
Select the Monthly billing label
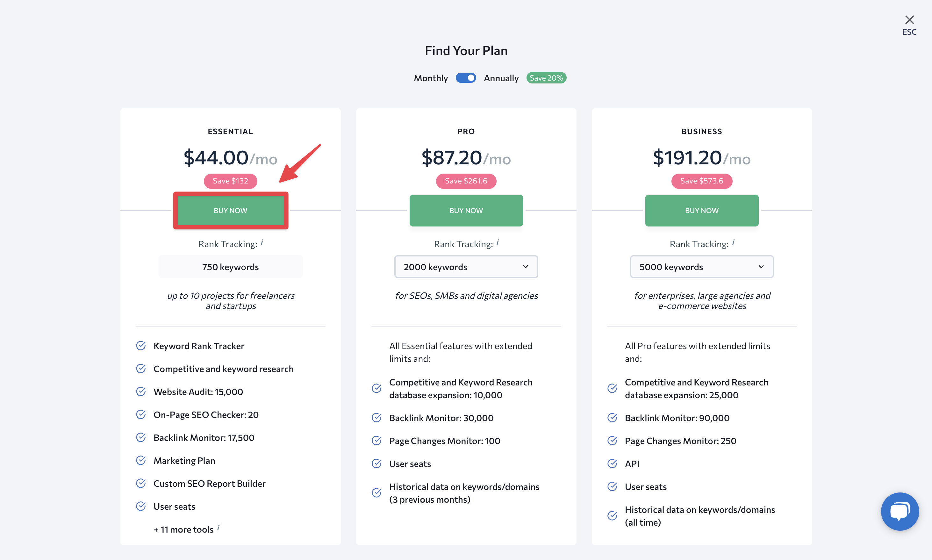click(x=431, y=78)
